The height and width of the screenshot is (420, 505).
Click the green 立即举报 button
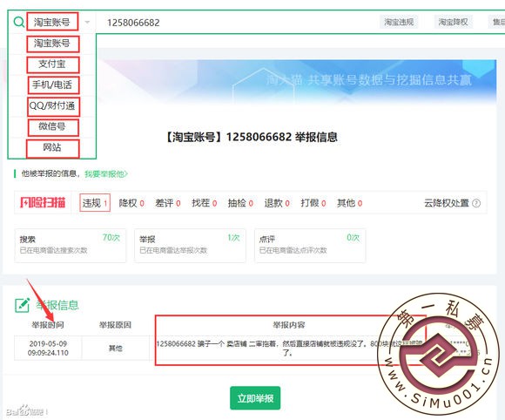click(255, 398)
